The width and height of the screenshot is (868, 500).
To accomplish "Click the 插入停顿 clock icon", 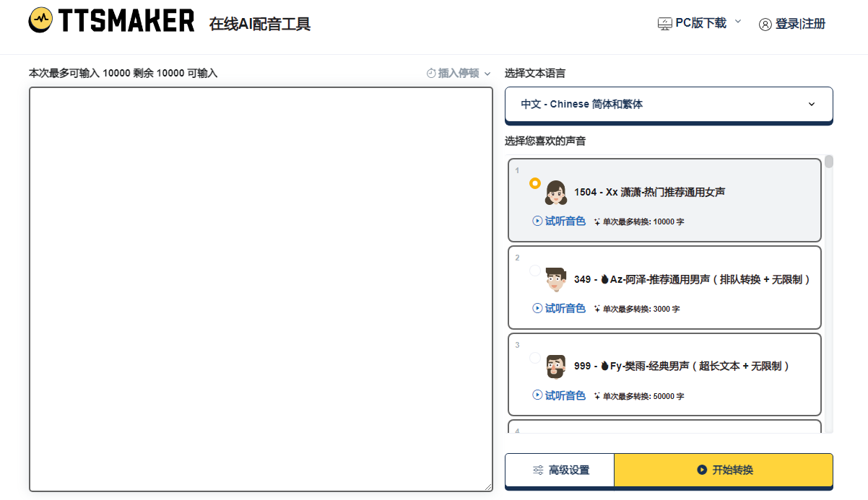I will tap(430, 74).
